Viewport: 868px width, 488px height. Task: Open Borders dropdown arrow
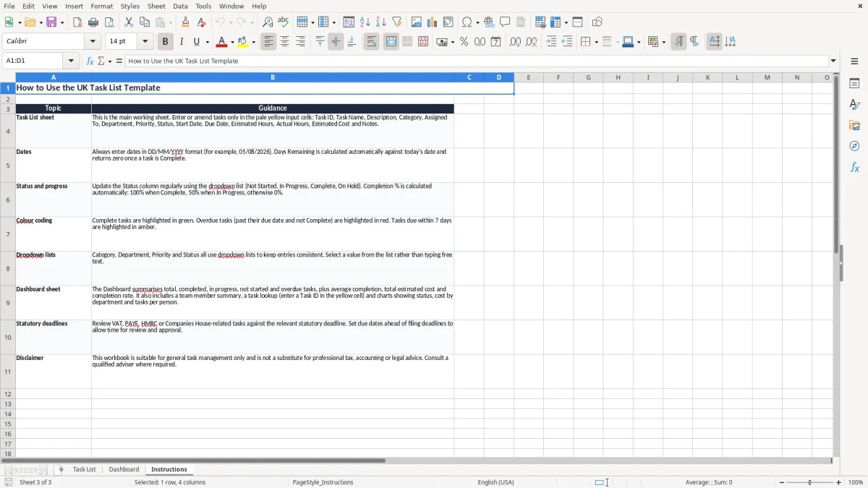(x=595, y=42)
